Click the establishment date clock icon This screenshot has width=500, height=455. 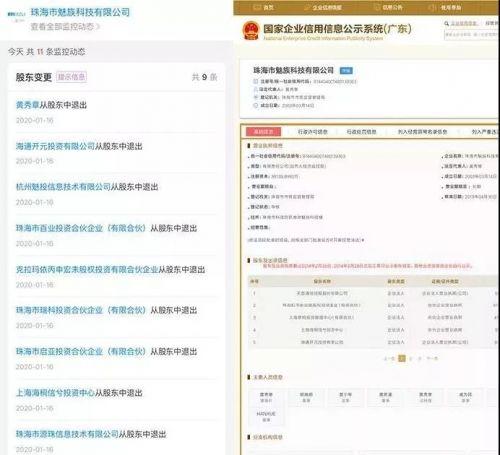256,105
